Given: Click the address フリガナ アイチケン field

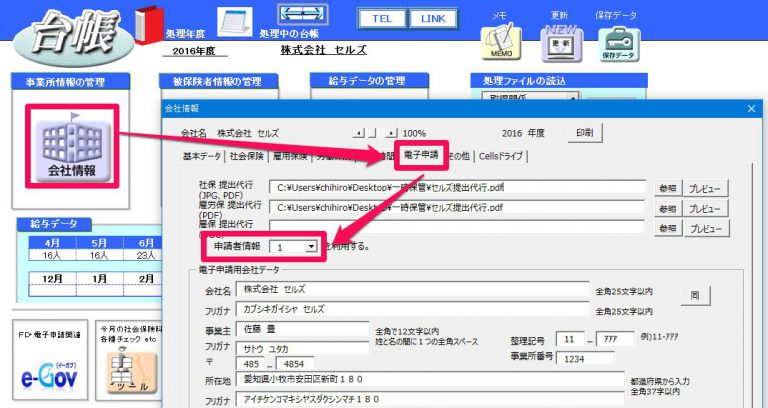Looking at the screenshot, I should [430, 399].
